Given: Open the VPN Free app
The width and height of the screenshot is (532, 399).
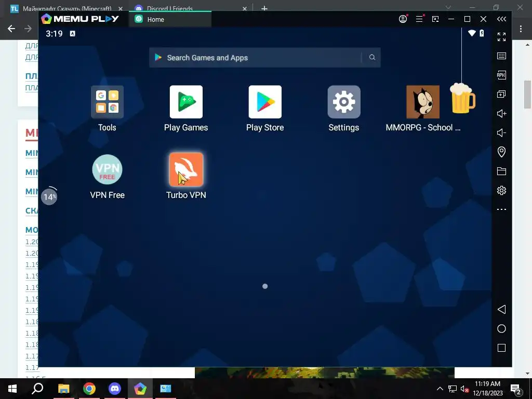Looking at the screenshot, I should click(x=107, y=169).
